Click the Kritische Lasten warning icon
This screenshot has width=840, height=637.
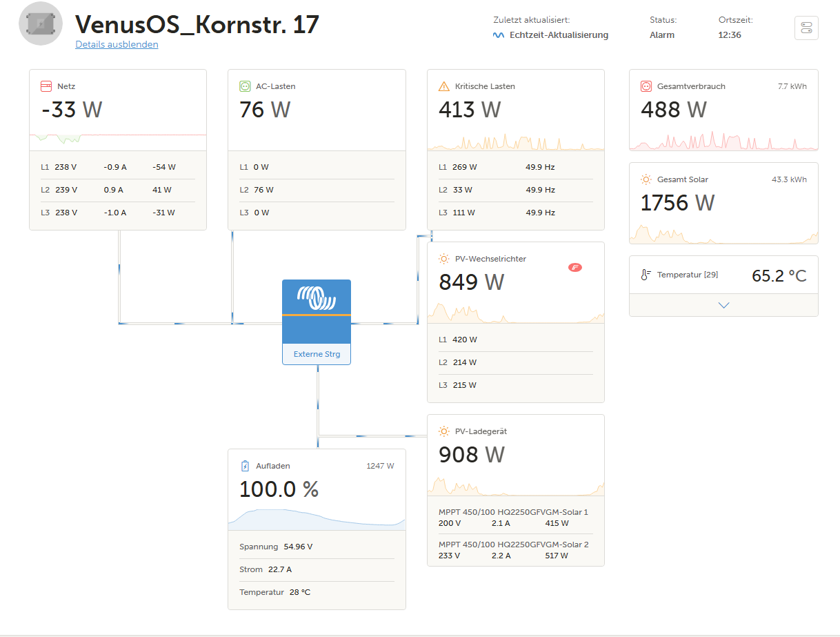click(x=444, y=86)
